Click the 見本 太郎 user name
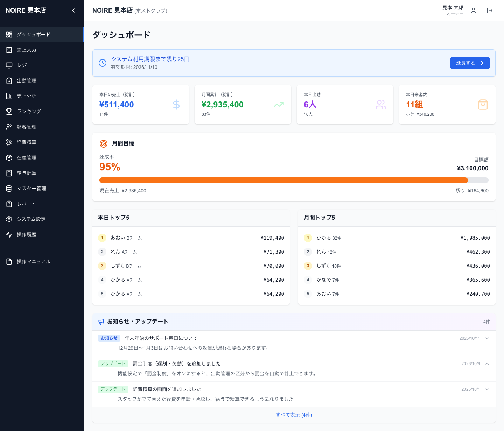Screen dimensions: 504x431 coord(453,8)
